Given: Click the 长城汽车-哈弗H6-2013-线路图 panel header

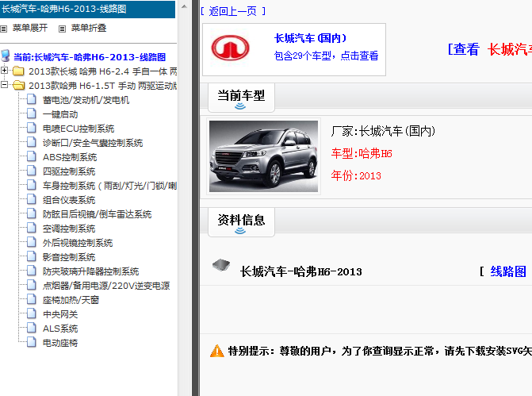Looking at the screenshot, I should (x=87, y=9).
